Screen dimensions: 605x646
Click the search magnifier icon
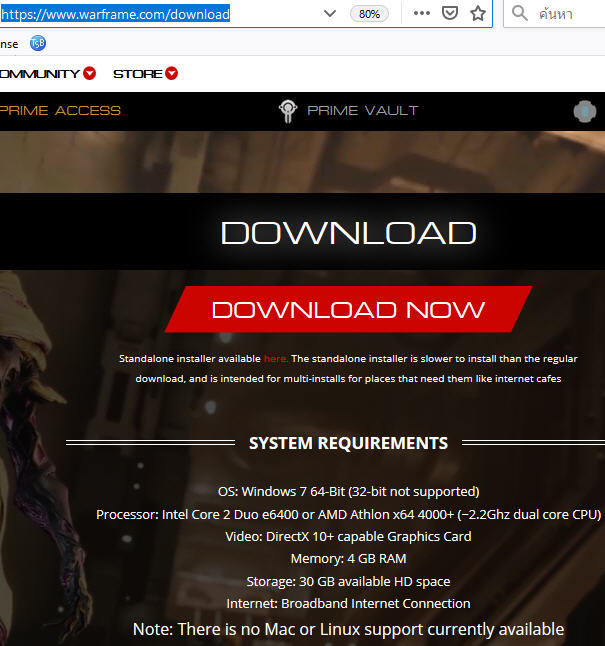click(519, 13)
